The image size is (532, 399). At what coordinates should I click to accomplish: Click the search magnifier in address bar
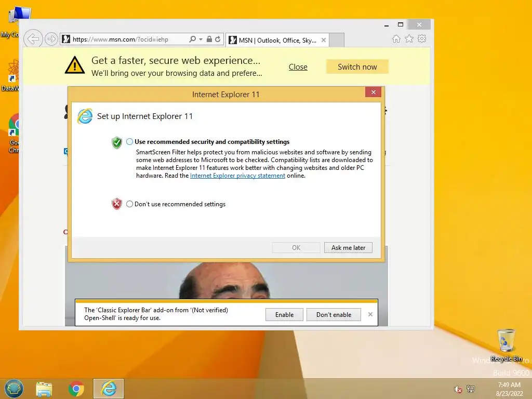pos(192,39)
